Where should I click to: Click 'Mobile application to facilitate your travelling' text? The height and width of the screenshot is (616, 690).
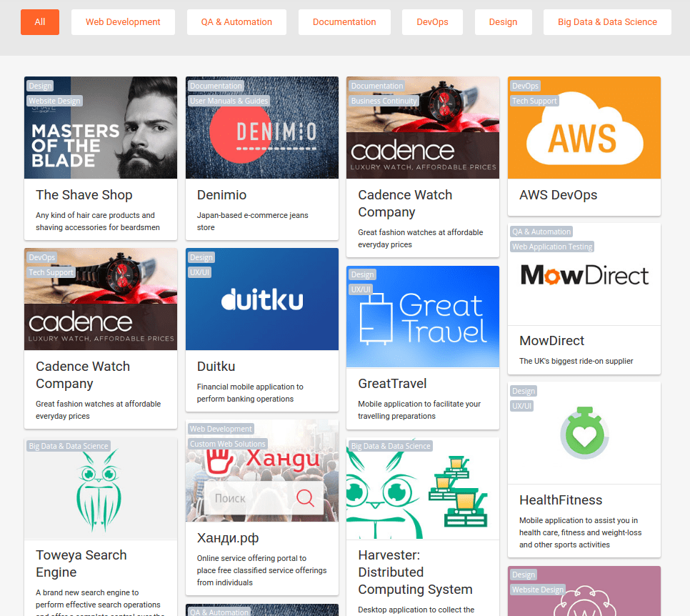419,410
